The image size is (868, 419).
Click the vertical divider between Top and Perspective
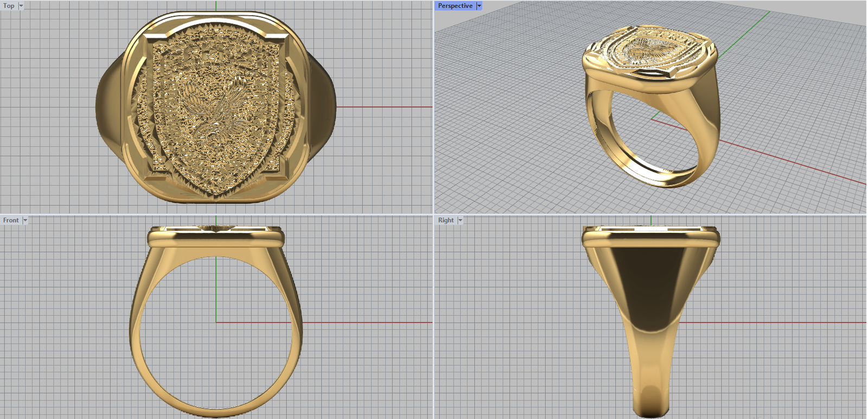(x=433, y=109)
